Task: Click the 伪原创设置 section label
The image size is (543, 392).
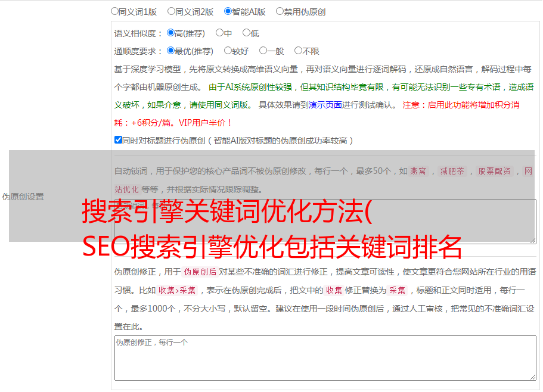Action: [x=23, y=197]
